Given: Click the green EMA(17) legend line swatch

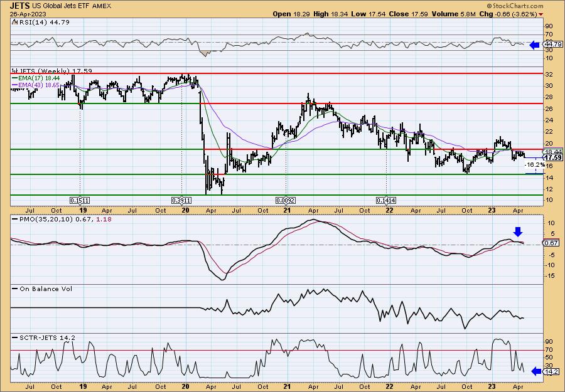Looking at the screenshot, I should click(15, 78).
